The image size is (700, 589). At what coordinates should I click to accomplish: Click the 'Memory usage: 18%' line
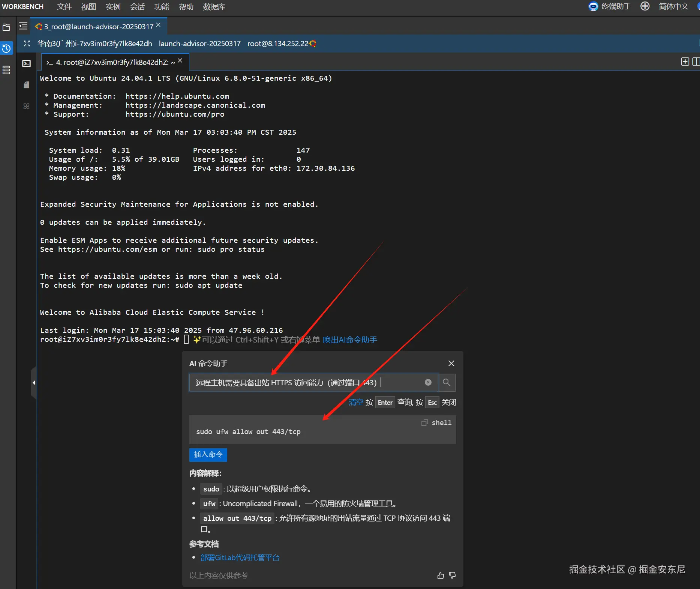(87, 168)
